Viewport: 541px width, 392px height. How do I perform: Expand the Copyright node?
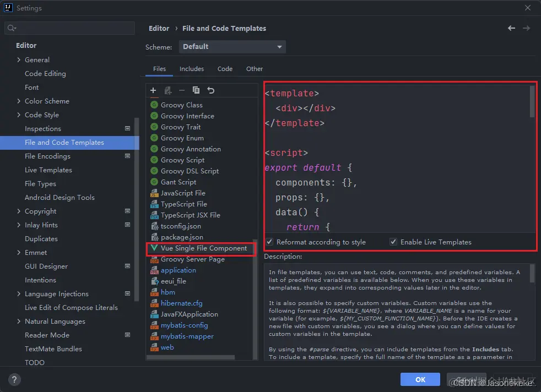point(19,211)
